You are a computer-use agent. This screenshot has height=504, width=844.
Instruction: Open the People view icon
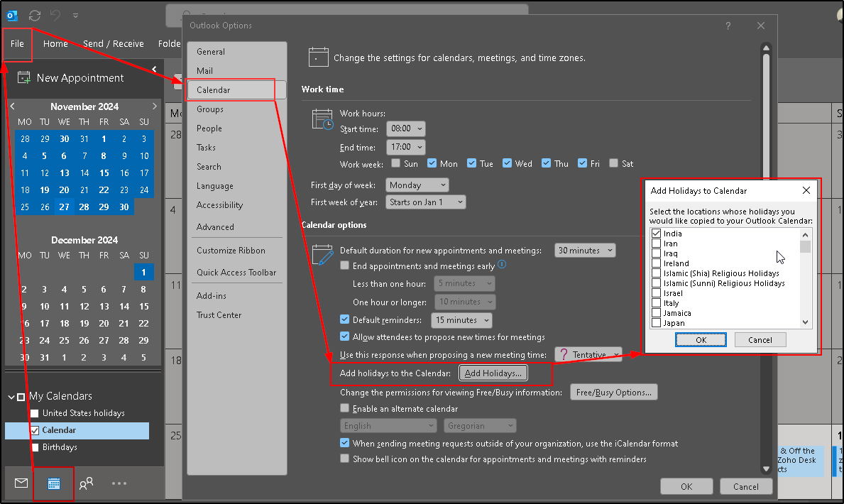(x=87, y=483)
